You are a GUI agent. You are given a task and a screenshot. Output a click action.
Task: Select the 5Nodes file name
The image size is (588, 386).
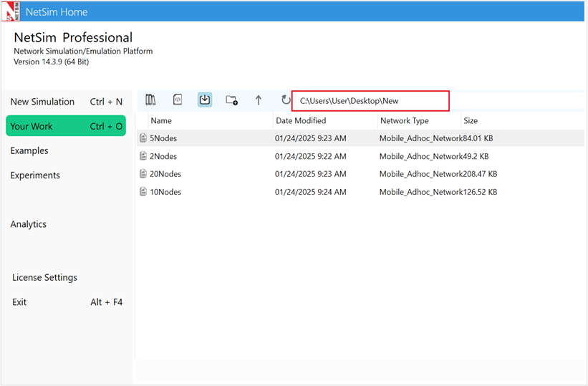[163, 138]
